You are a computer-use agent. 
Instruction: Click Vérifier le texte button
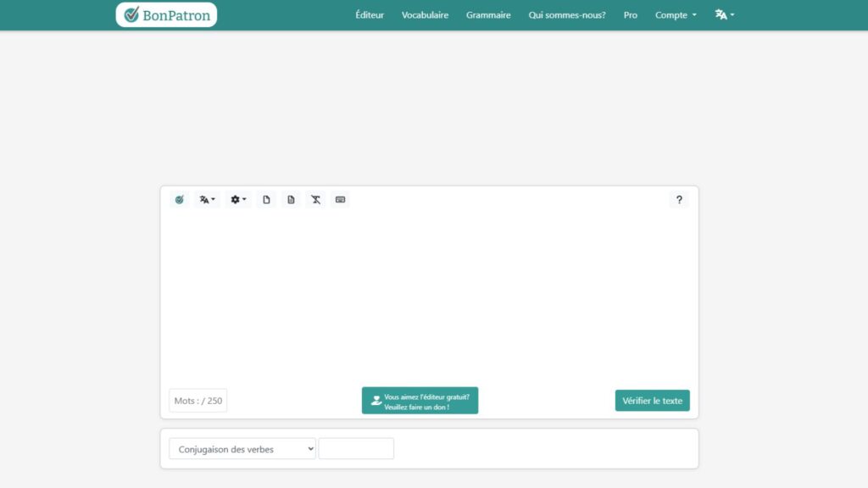652,401
